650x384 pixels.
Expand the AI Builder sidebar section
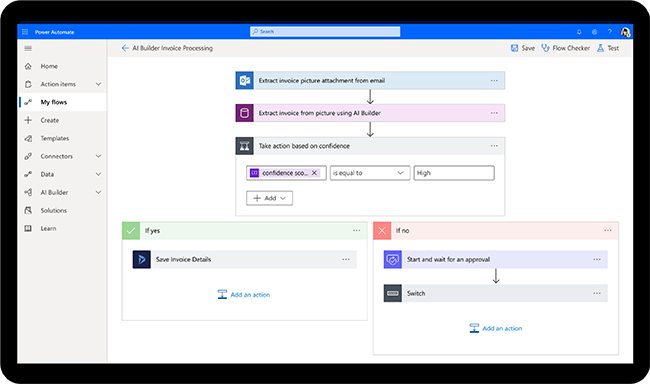click(98, 192)
